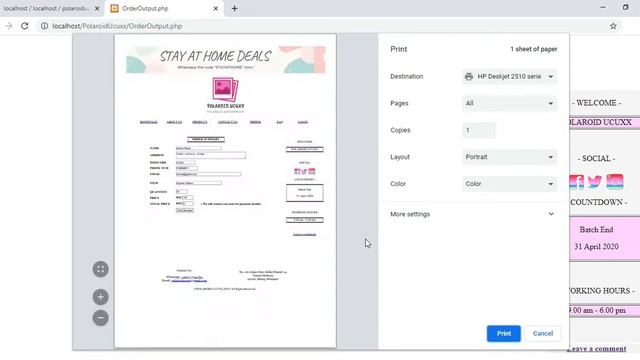Click the '31 April 2020' date text
Viewport: 640px width, 360px height.
pos(596,247)
